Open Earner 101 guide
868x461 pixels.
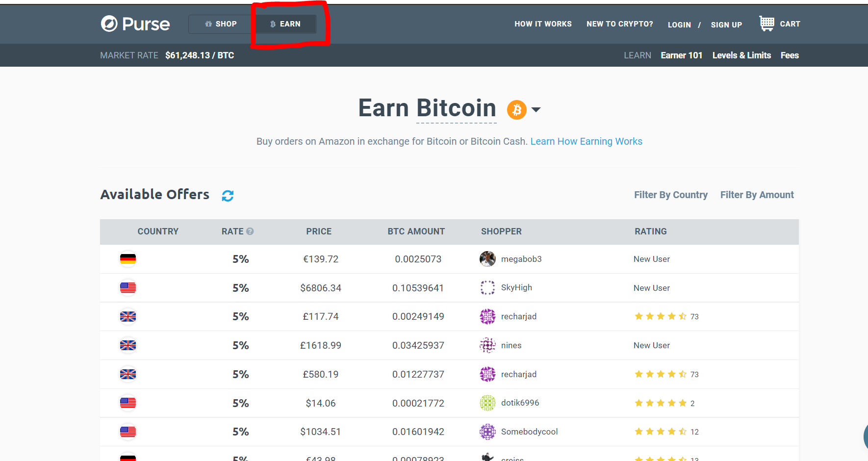[681, 55]
